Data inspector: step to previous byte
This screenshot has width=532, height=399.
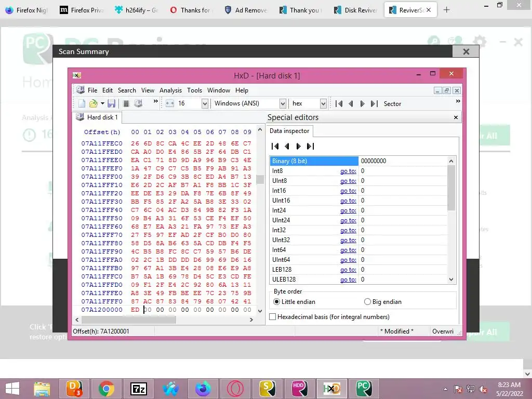(x=287, y=146)
